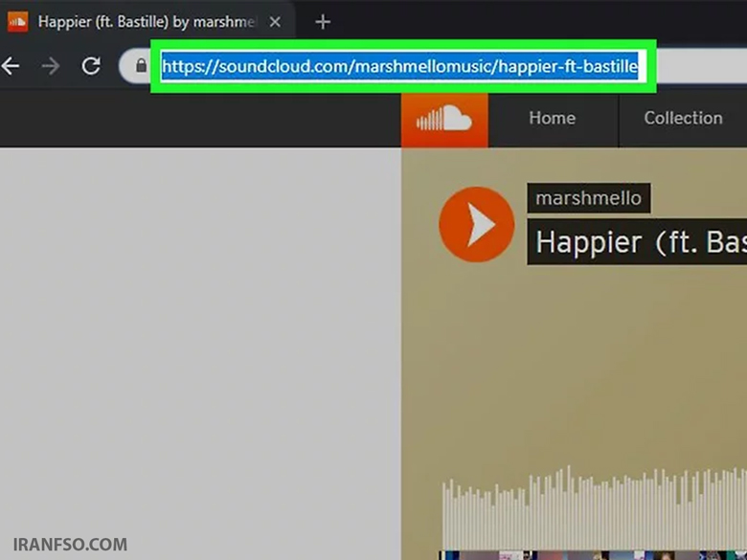
Task: Seek to the beginning of the waveform
Action: pos(444,517)
